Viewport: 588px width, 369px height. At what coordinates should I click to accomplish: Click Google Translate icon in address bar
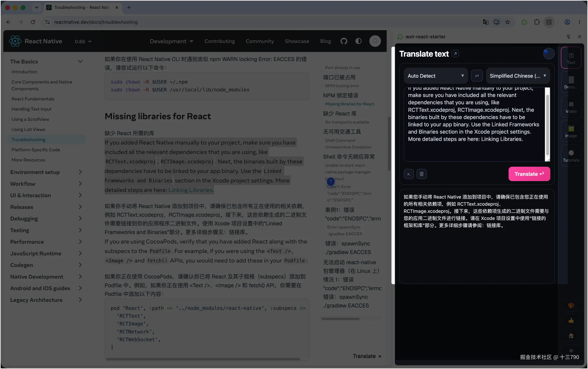click(x=486, y=22)
